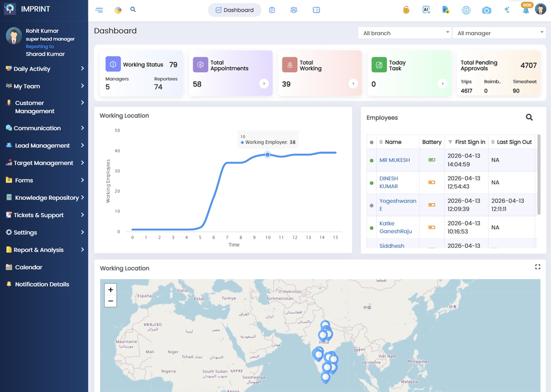
Task: Open the clipboard tasks tab icon
Action: point(272,10)
